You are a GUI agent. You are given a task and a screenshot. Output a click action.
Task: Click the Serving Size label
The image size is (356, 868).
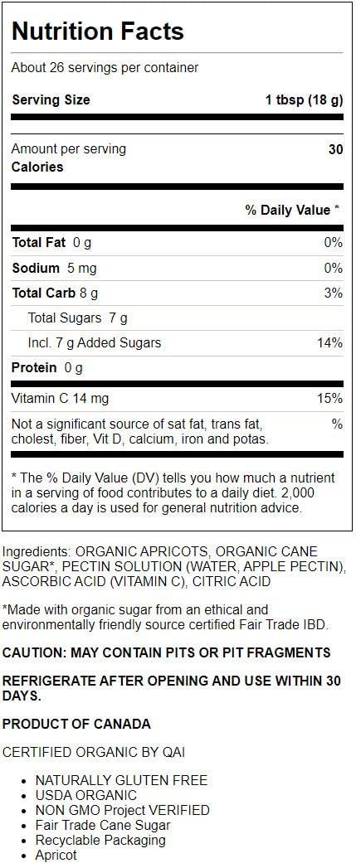click(51, 100)
